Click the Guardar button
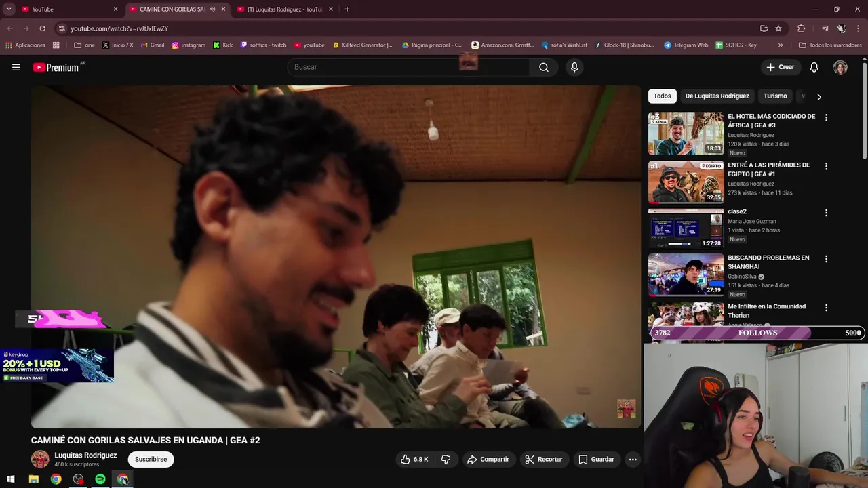This screenshot has height=488, width=868. (596, 459)
